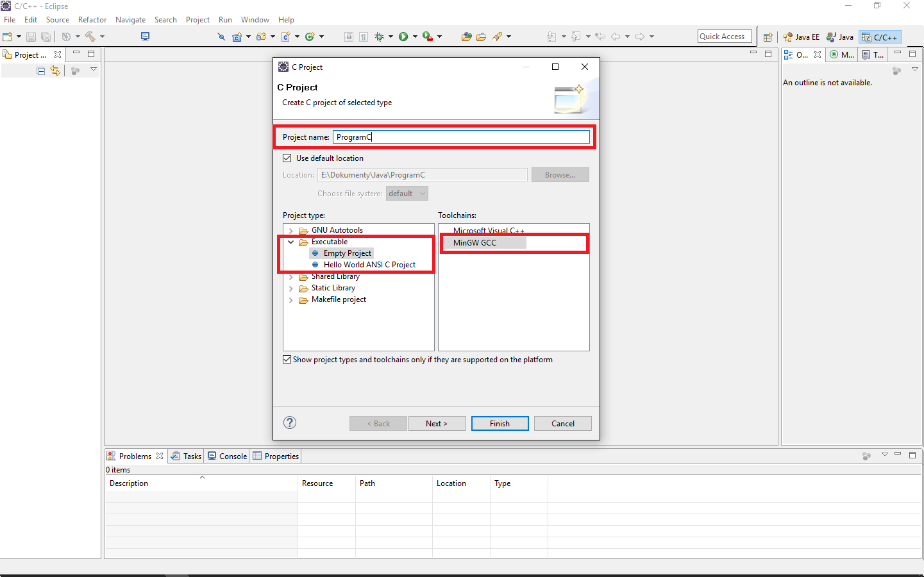Expand the Makefile project node

click(291, 300)
